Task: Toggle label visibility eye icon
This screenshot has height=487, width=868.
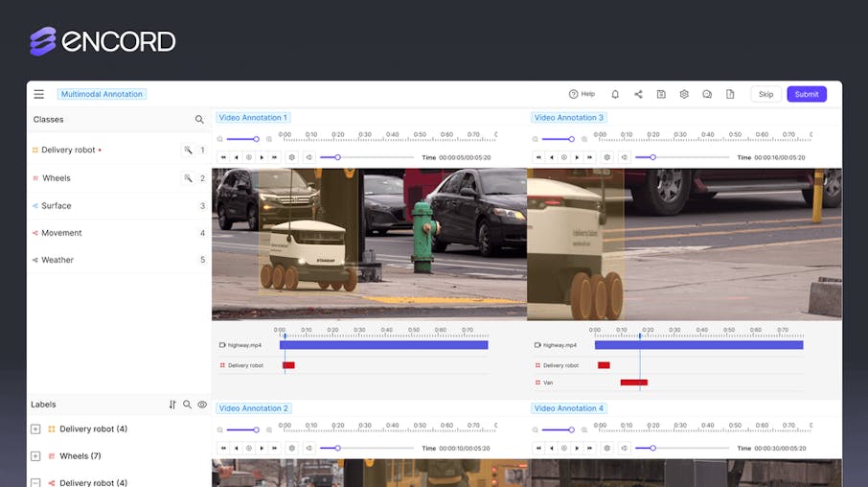Action: [202, 405]
